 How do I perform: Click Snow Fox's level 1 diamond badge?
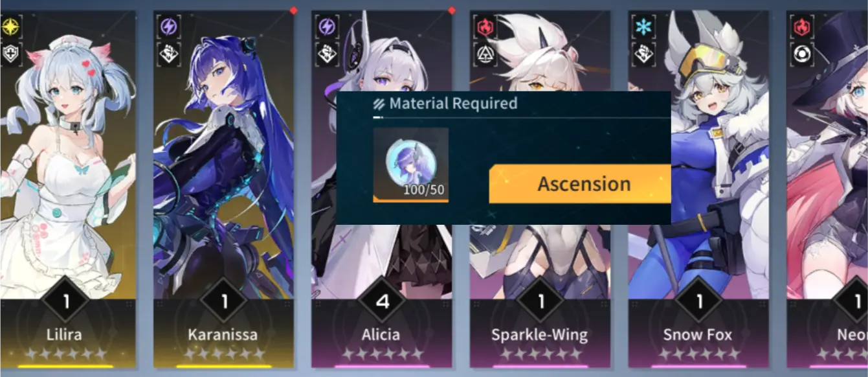coord(698,302)
